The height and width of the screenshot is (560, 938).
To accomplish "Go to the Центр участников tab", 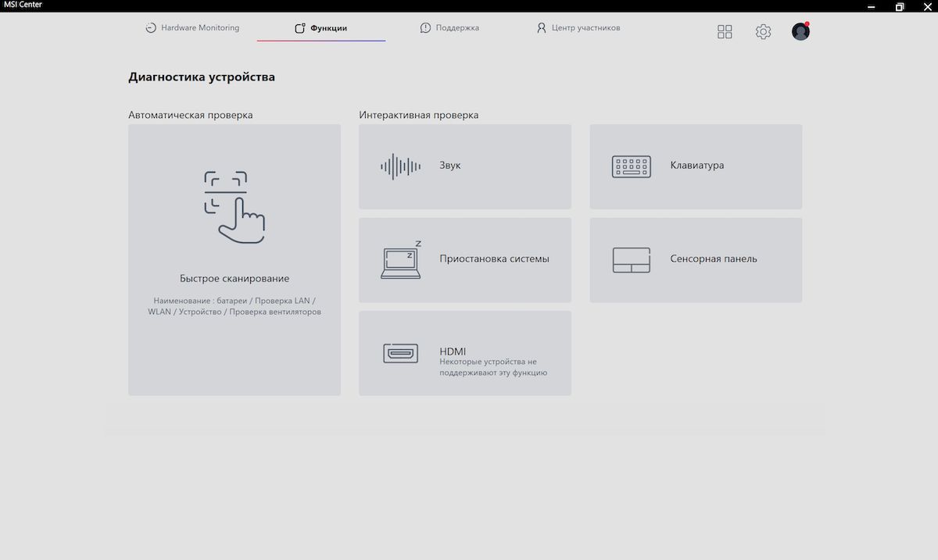I will click(578, 27).
